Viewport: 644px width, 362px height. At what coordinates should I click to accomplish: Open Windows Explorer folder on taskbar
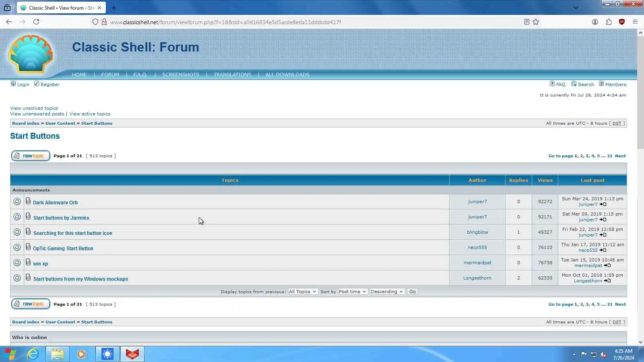coord(57,354)
